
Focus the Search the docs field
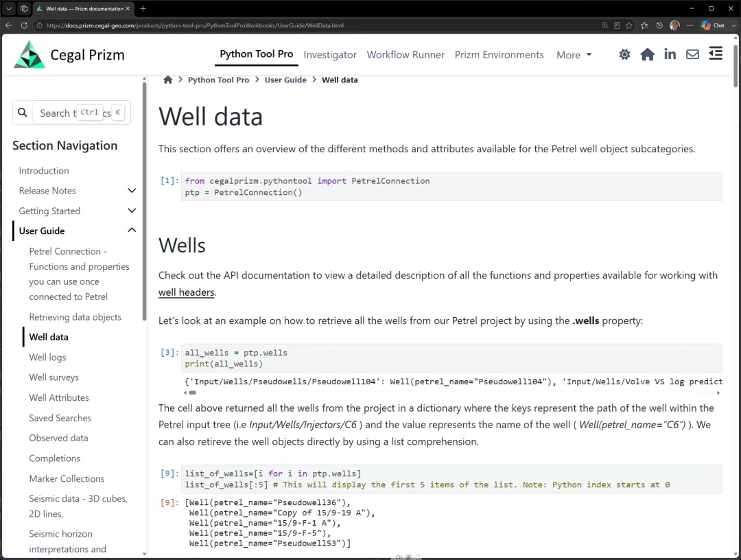(81, 113)
